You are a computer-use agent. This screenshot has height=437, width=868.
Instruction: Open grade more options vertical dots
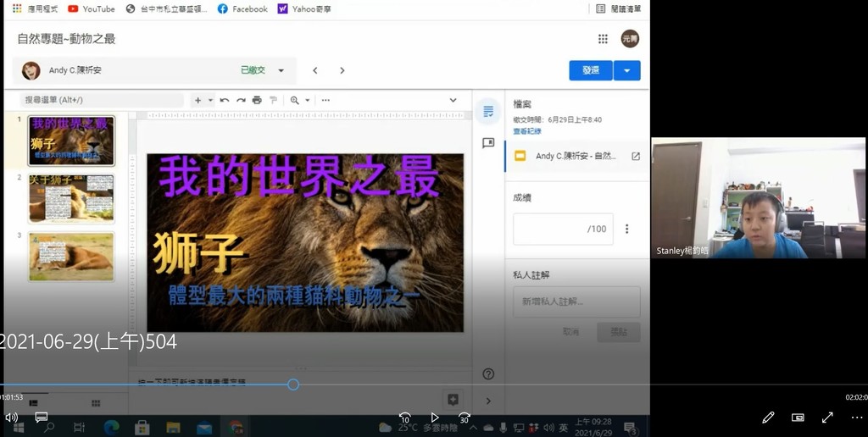[x=626, y=229]
